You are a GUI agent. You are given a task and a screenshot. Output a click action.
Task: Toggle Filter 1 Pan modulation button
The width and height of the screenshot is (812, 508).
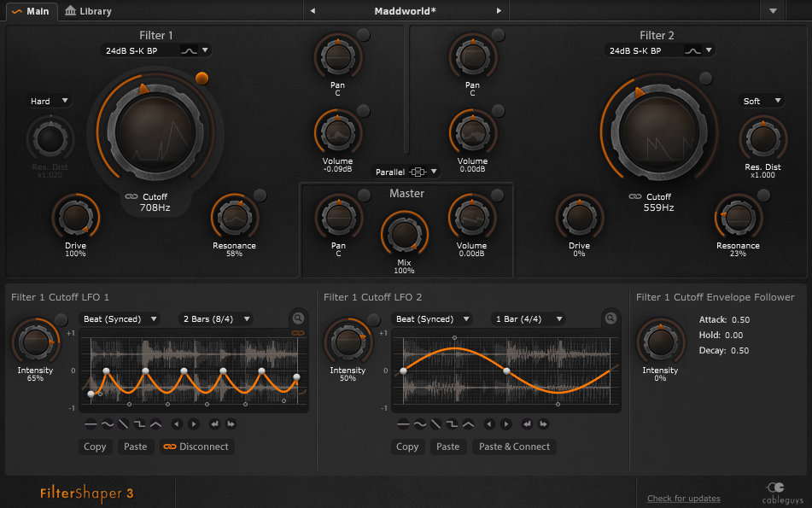[x=364, y=35]
